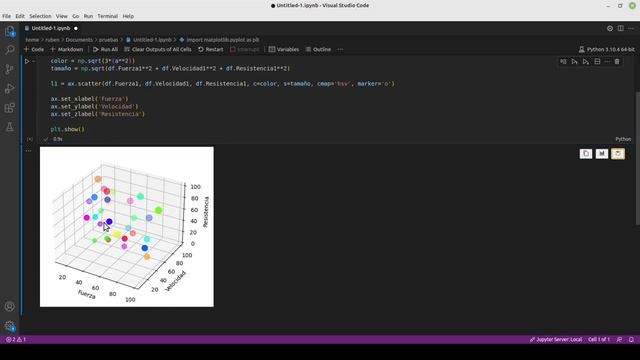This screenshot has height=360, width=640.
Task: Click 'ruben' breadcrumb segment
Action: tap(52, 40)
